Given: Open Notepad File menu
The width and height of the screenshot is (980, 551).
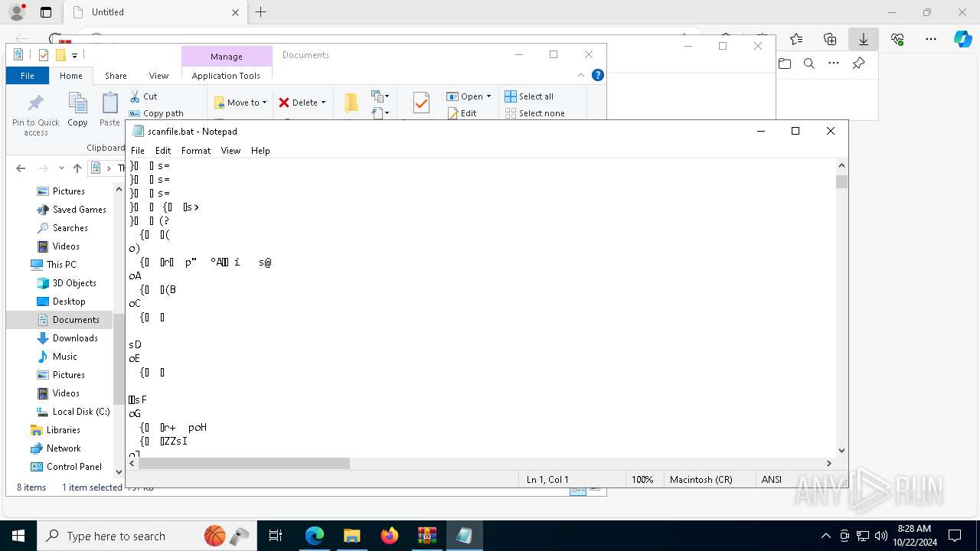Looking at the screenshot, I should (x=138, y=151).
